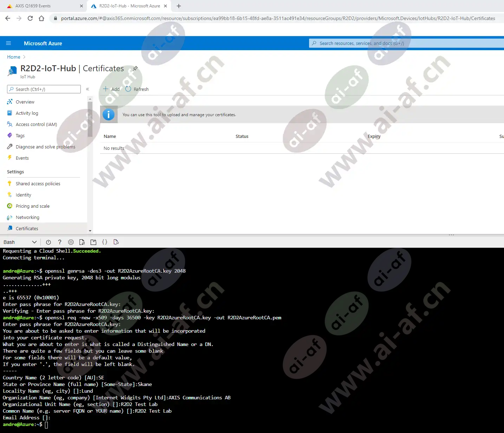Image resolution: width=504 pixels, height=433 pixels.
Task: Click the Access control people icon
Action: click(10, 124)
